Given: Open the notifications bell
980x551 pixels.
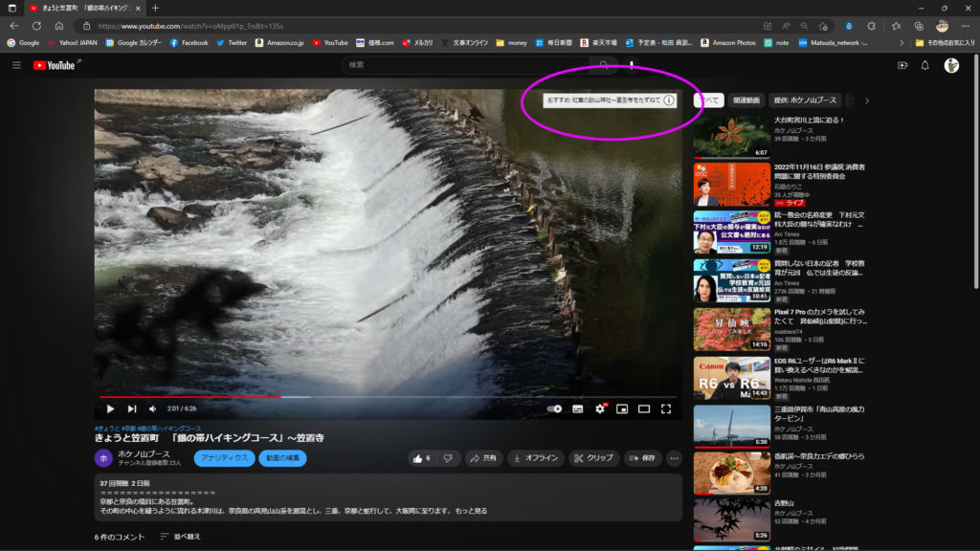Looking at the screenshot, I should pos(924,65).
